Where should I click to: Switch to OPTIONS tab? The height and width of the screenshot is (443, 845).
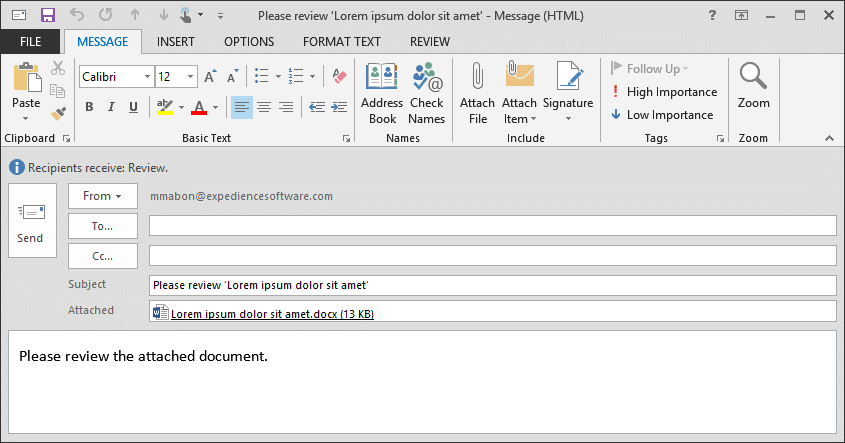coord(249,41)
